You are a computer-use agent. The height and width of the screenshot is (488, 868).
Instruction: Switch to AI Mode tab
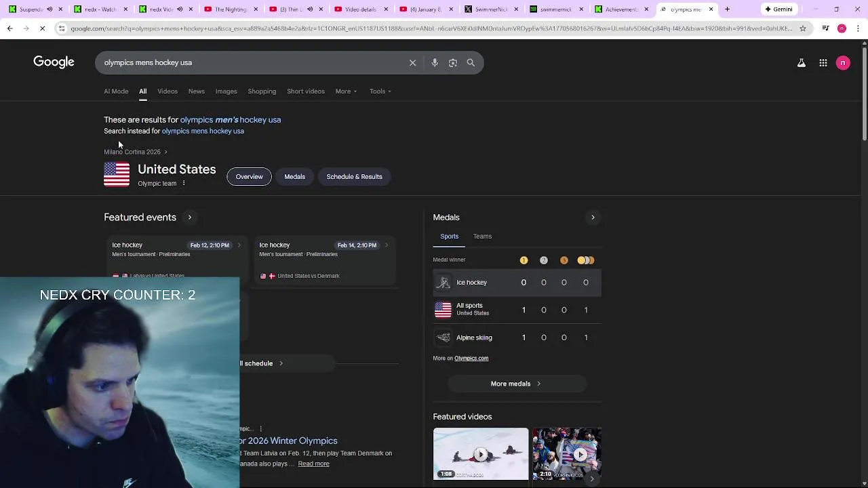(x=116, y=91)
